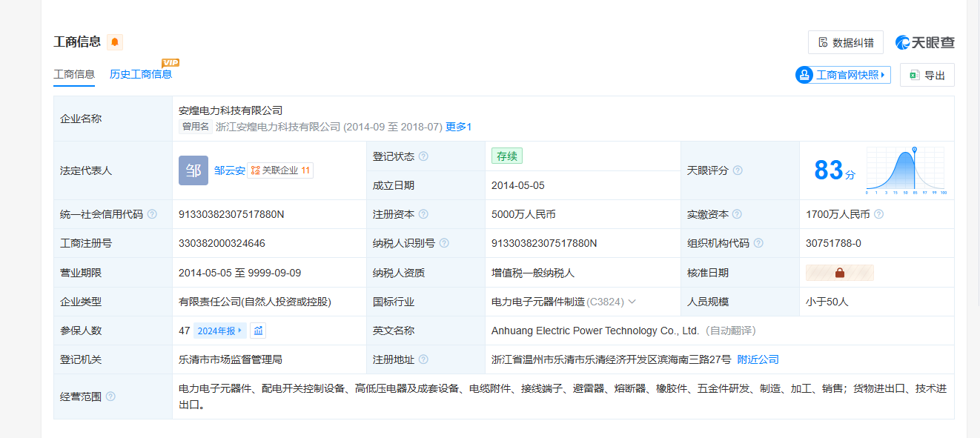Click help icon next to 天眼评分
The width and height of the screenshot is (980, 438).
click(738, 170)
